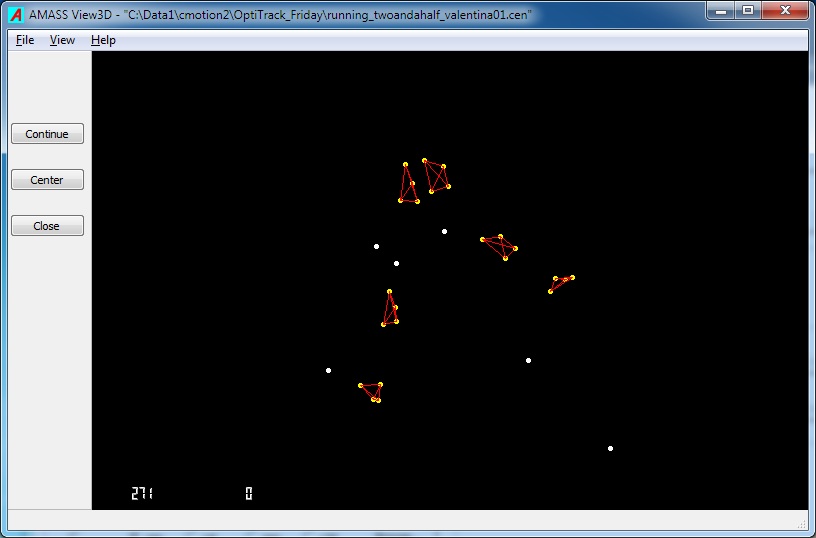This screenshot has width=816, height=538.
Task: Click the frame counter reading 271
Action: click(142, 493)
